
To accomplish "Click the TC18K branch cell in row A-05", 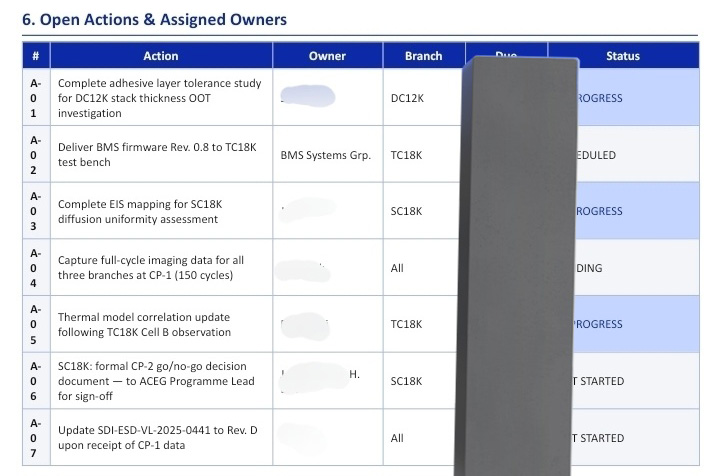I will (x=406, y=324).
